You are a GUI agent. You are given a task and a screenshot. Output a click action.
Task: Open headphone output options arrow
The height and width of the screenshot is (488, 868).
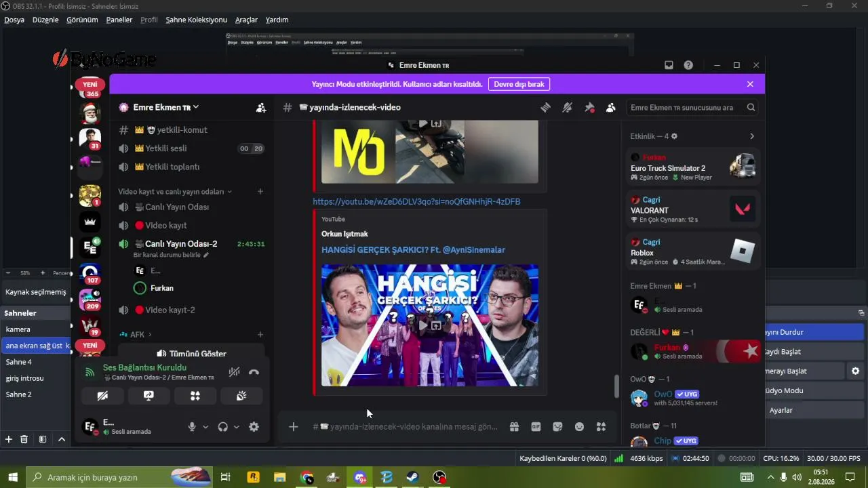point(236,427)
